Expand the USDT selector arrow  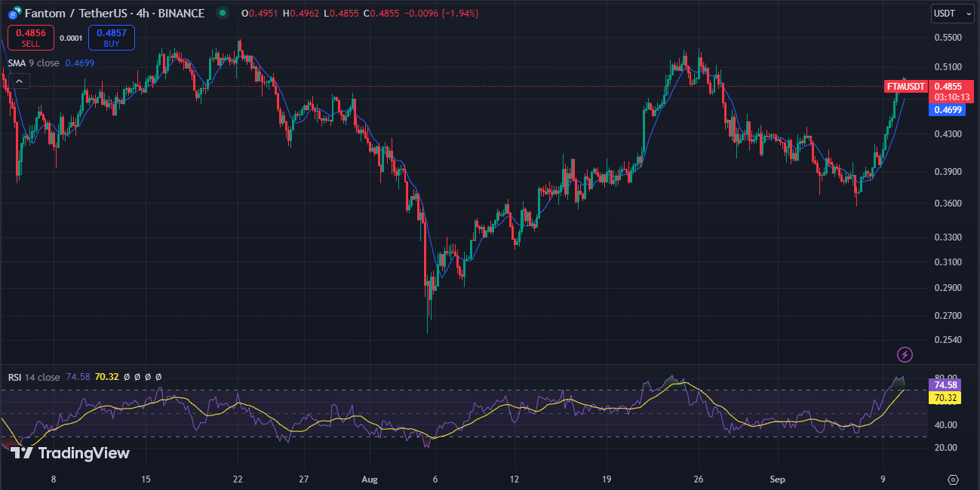[969, 14]
